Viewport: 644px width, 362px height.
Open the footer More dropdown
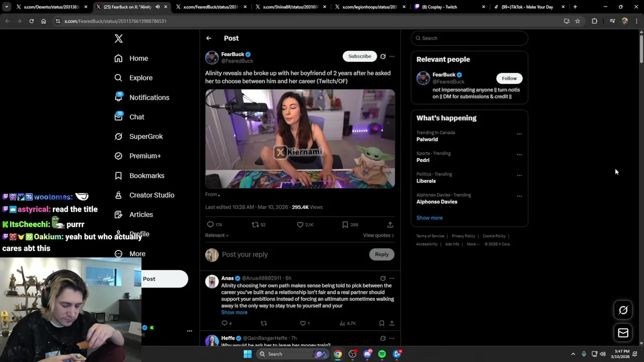[473, 244]
